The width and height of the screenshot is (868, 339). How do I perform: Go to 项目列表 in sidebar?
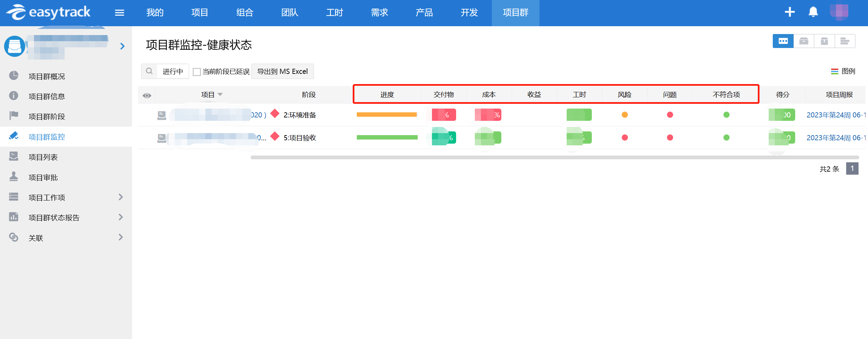pyautogui.click(x=43, y=157)
